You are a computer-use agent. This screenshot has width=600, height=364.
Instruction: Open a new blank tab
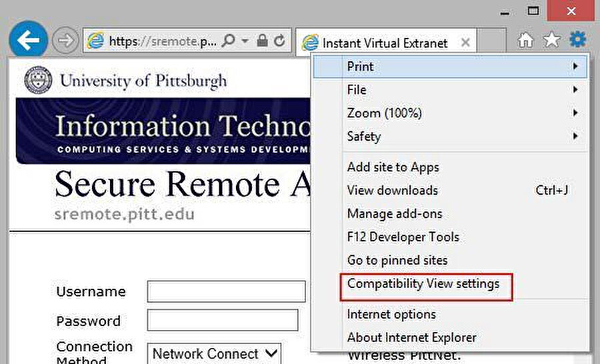point(492,41)
